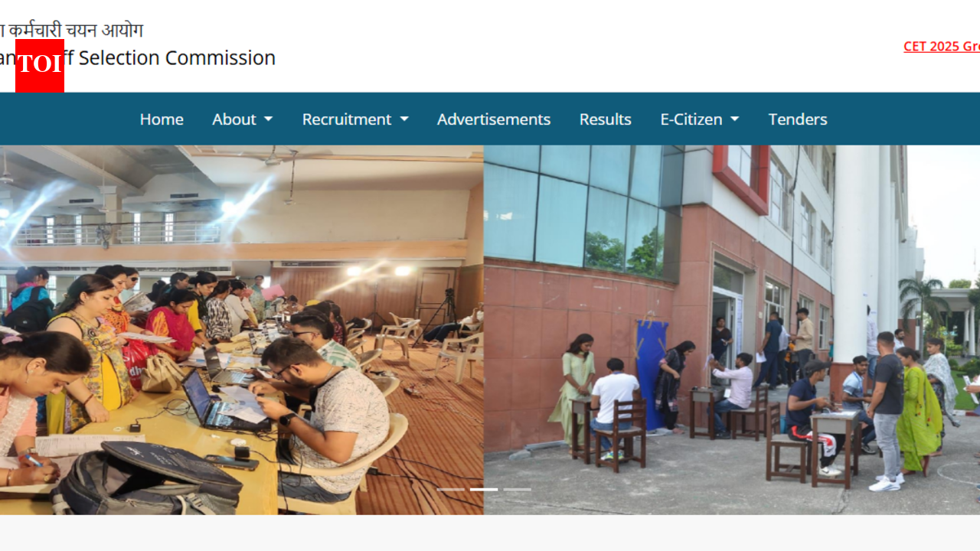Click the caret arrow beside E-Citizen
Screen dimensions: 980x551
tap(735, 119)
